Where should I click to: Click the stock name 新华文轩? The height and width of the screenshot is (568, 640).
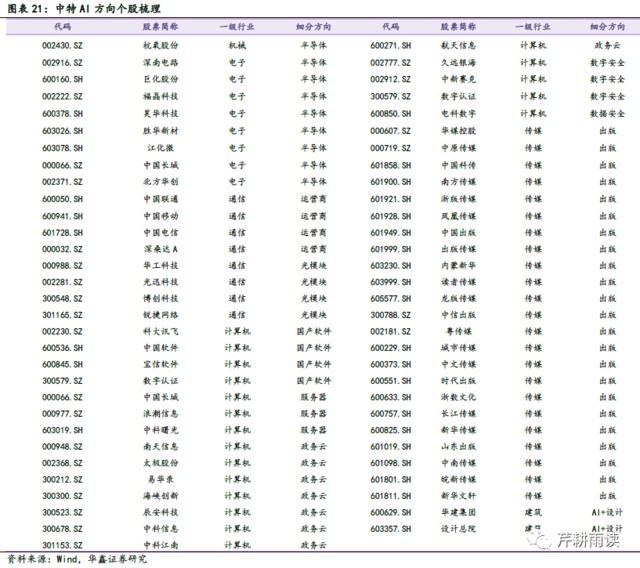click(x=459, y=496)
